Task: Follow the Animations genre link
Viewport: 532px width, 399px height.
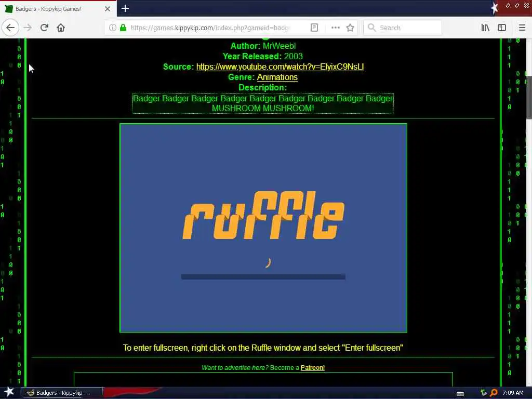Action: pos(277,77)
